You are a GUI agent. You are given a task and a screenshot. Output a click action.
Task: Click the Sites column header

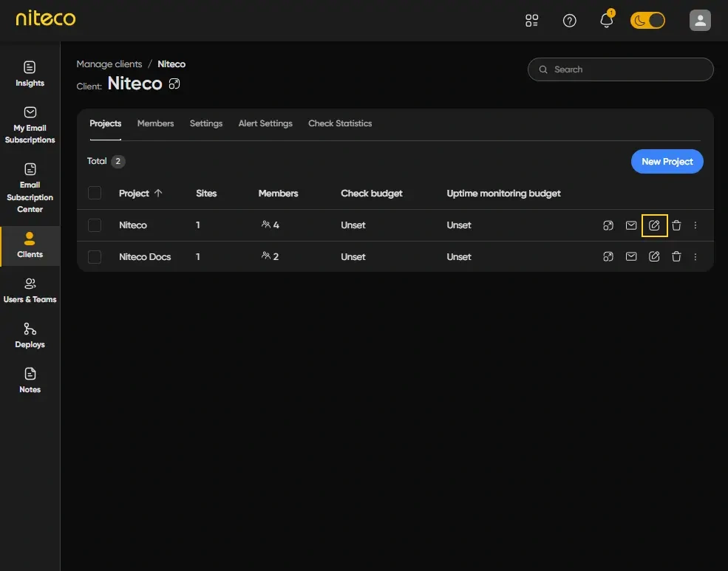[206, 194]
